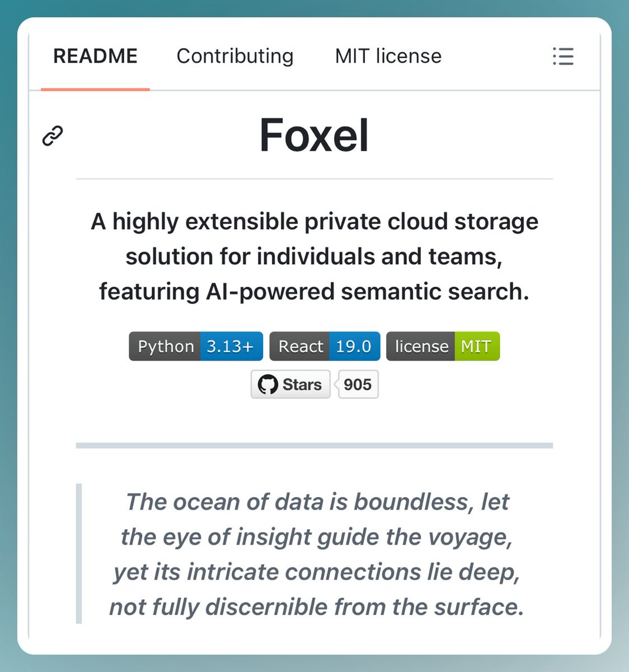Open the 905 stargazers count

click(358, 384)
